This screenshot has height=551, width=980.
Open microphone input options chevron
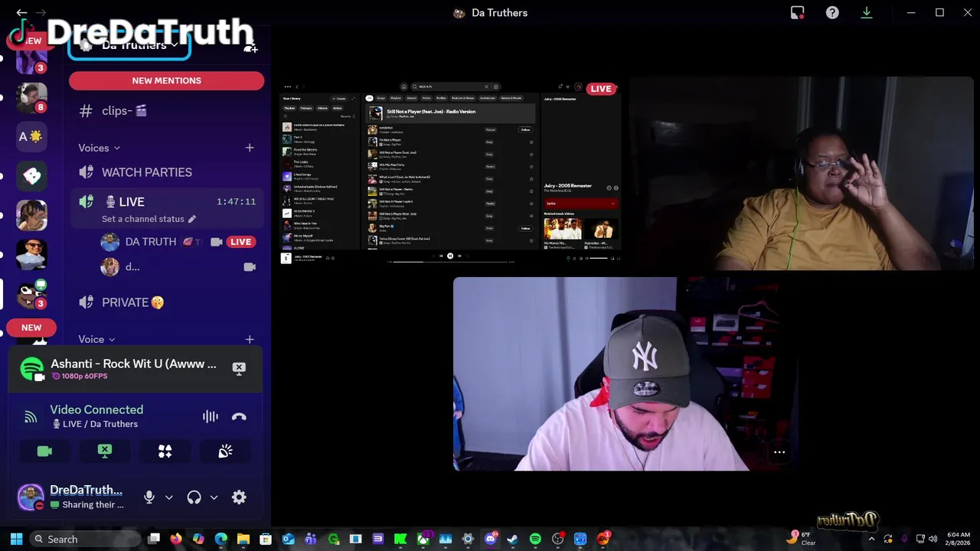pos(169,497)
